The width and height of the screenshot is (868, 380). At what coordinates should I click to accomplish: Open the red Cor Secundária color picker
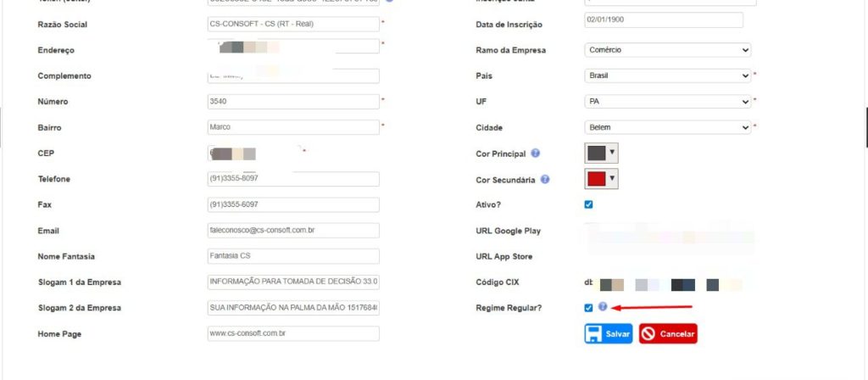pos(602,179)
